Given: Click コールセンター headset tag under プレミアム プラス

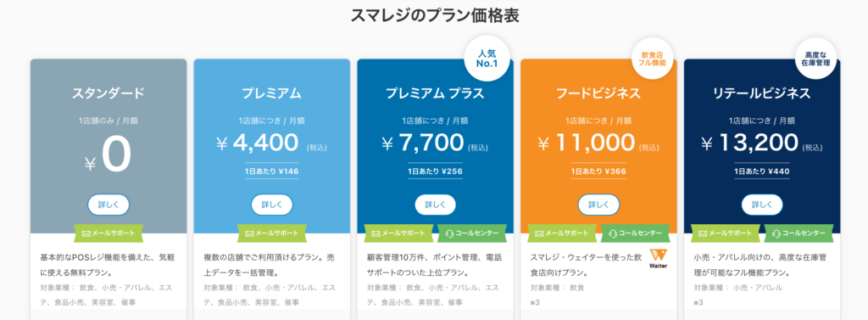Looking at the screenshot, I should [471, 233].
